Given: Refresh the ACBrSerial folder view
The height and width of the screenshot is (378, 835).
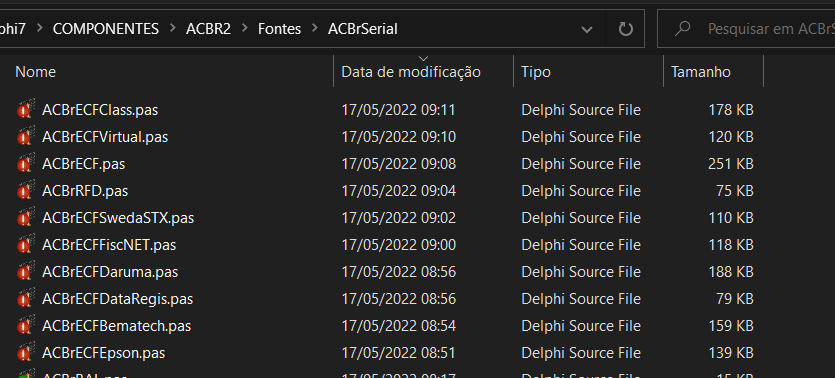Looking at the screenshot, I should pos(625,29).
